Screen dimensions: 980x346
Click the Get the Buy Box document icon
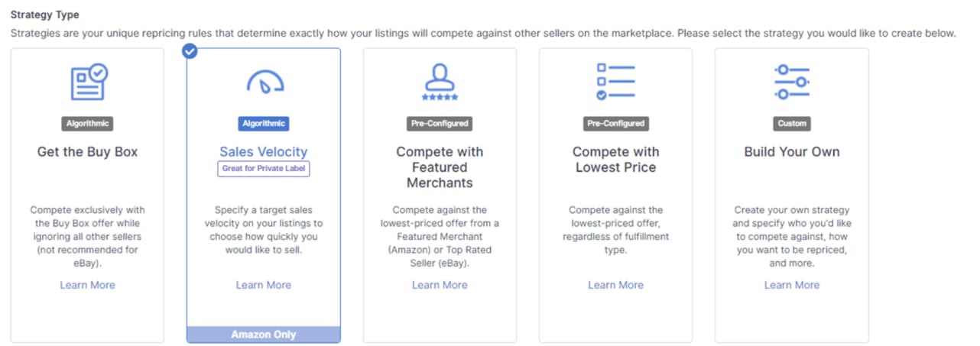tap(89, 82)
